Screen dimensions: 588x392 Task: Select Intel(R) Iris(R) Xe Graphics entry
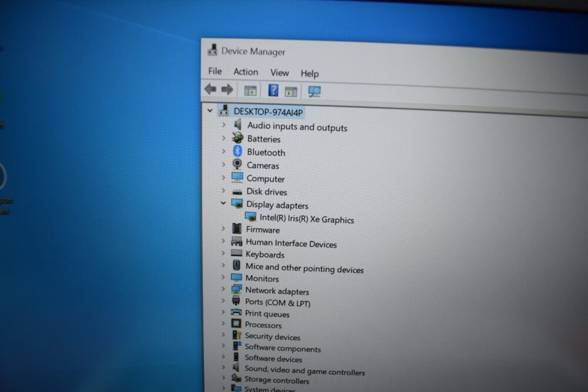(x=307, y=219)
